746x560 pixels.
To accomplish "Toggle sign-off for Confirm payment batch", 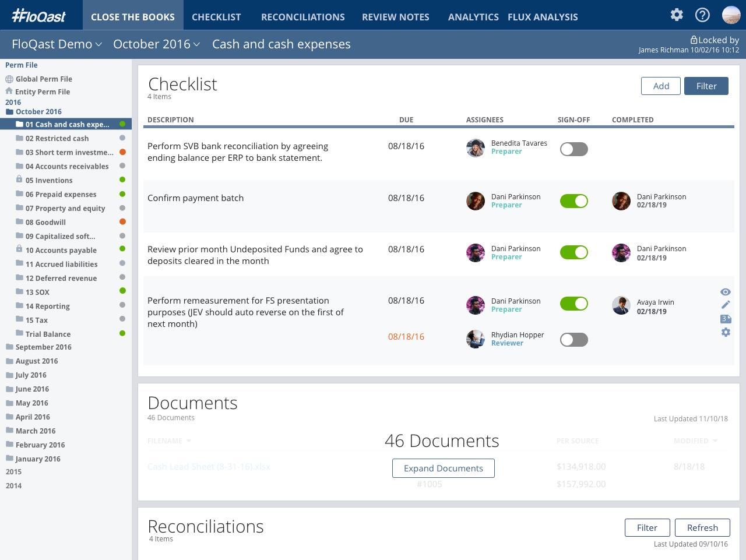I will [574, 201].
